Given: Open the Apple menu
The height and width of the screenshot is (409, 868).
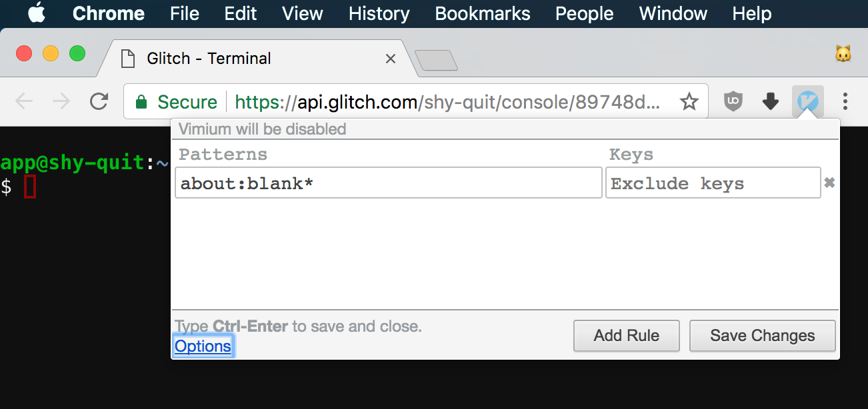Looking at the screenshot, I should click(x=37, y=13).
